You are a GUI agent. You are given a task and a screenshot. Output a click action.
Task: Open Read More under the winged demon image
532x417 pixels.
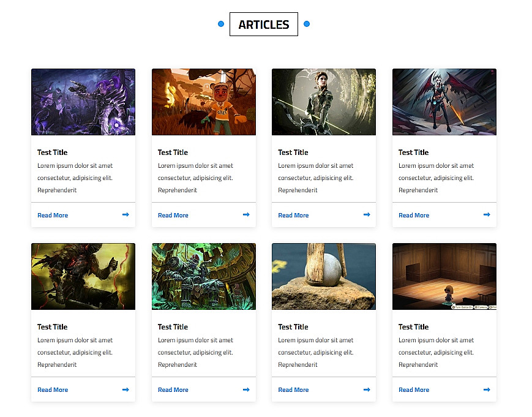pyautogui.click(x=414, y=215)
